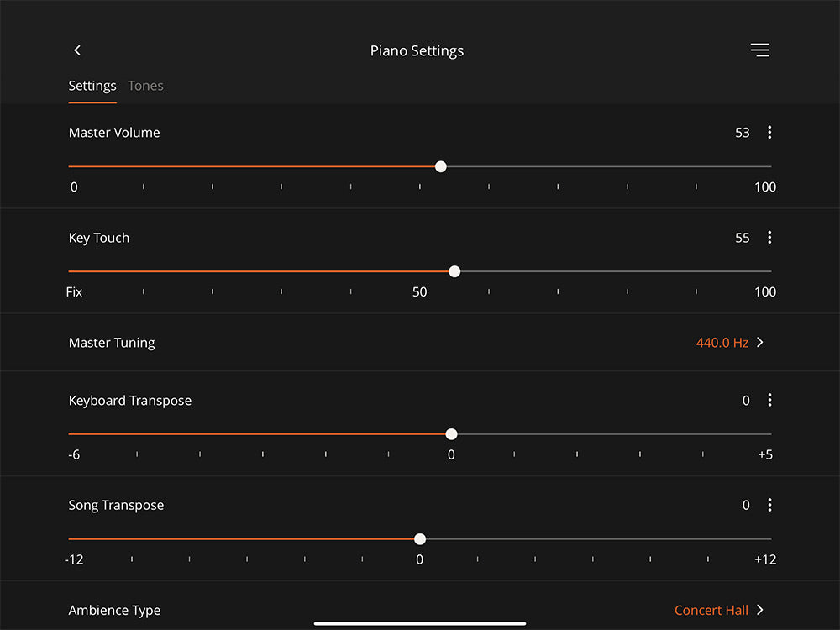Viewport: 840px width, 630px height.
Task: Click the Master Volume slider handle
Action: pyautogui.click(x=441, y=166)
